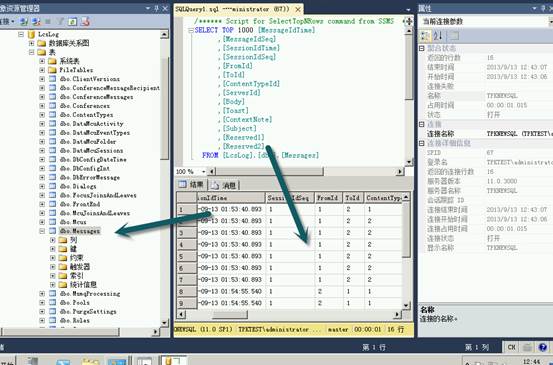Image resolution: width=553 pixels, height=365 pixels.
Task: Click the Object Explorer horizontal scrollbar thumb
Action: (61, 332)
